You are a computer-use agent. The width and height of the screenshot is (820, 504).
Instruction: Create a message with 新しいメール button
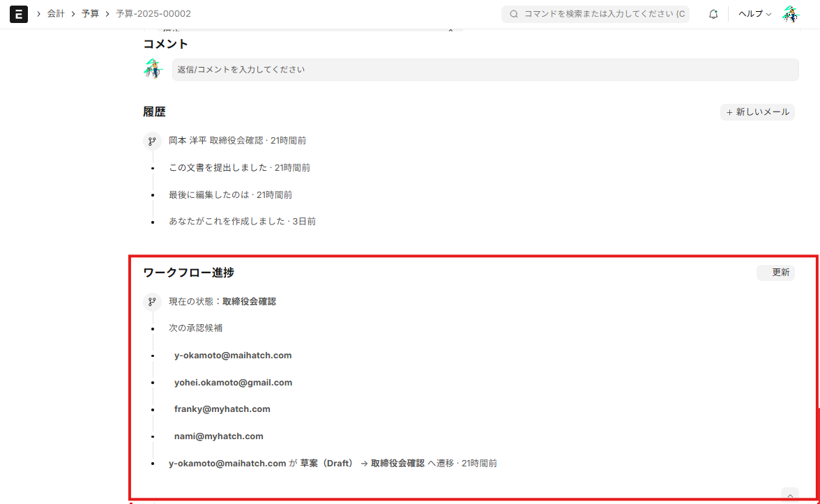coord(757,112)
